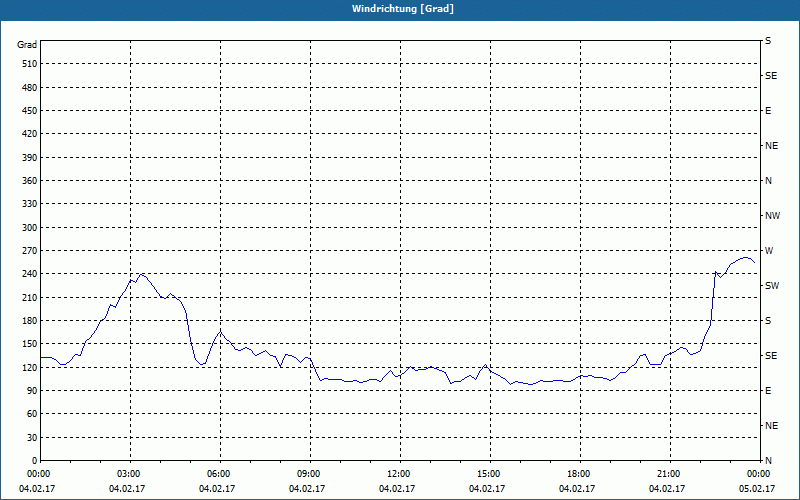Select the W compass label

click(769, 251)
